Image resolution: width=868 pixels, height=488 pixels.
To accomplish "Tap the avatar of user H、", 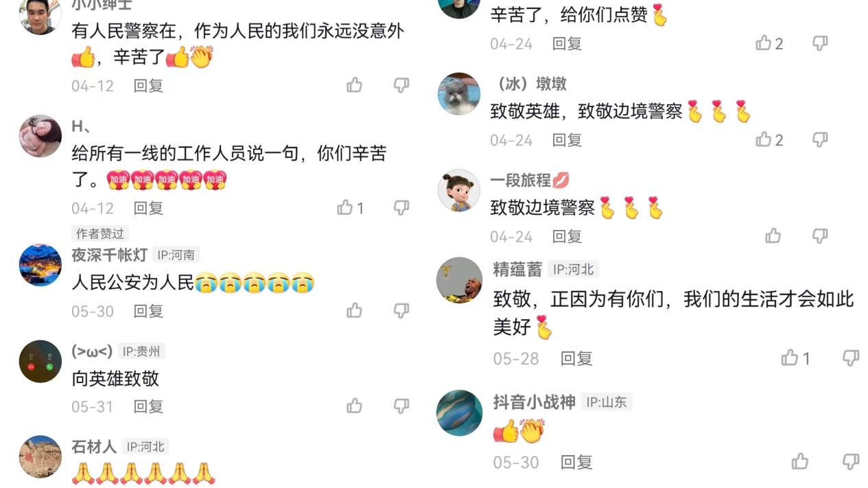I will click(40, 136).
